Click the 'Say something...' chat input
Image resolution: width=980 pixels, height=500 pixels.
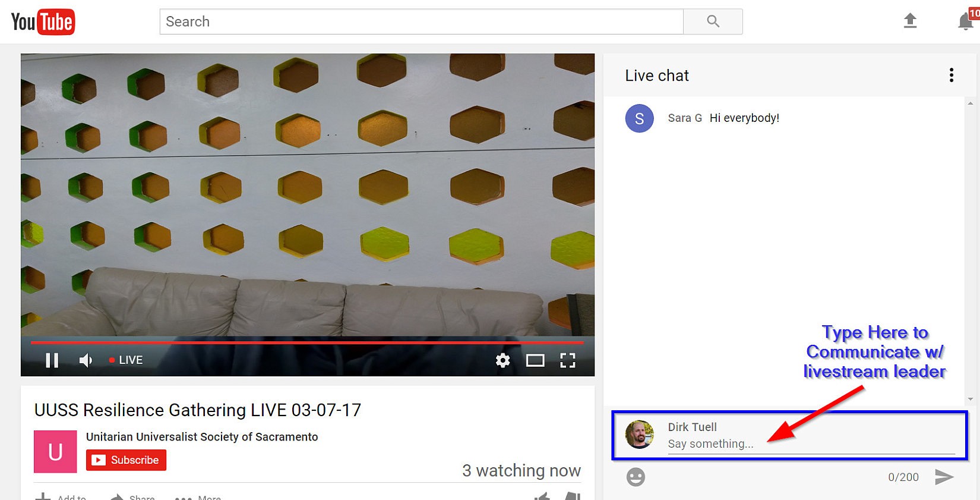(811, 444)
